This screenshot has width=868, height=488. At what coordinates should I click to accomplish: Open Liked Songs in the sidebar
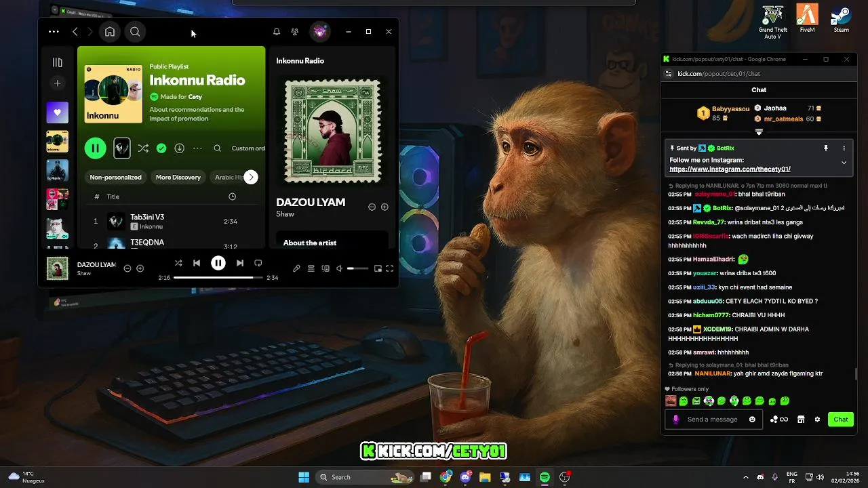pyautogui.click(x=58, y=113)
